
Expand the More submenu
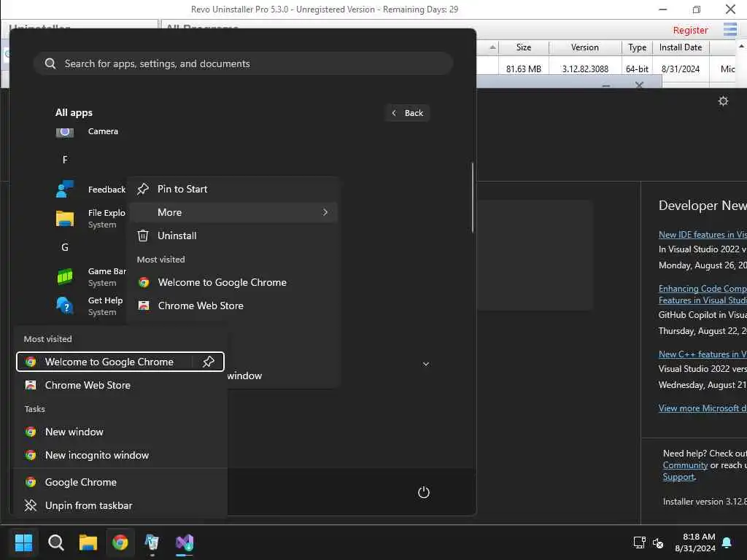coord(233,212)
